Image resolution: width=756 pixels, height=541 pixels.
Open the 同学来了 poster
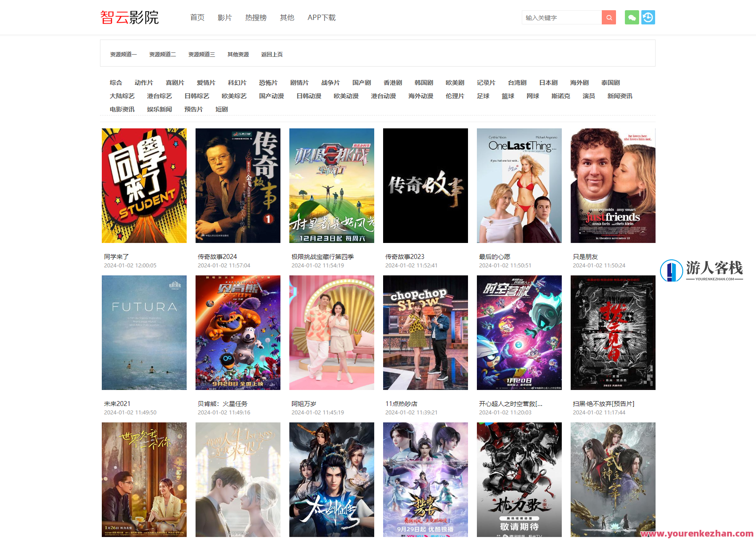click(x=144, y=186)
